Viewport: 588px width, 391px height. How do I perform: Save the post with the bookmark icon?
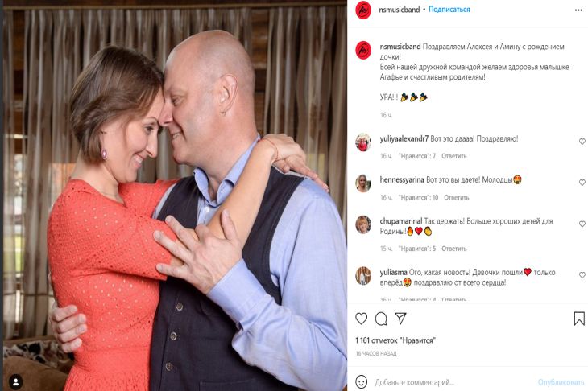click(579, 319)
